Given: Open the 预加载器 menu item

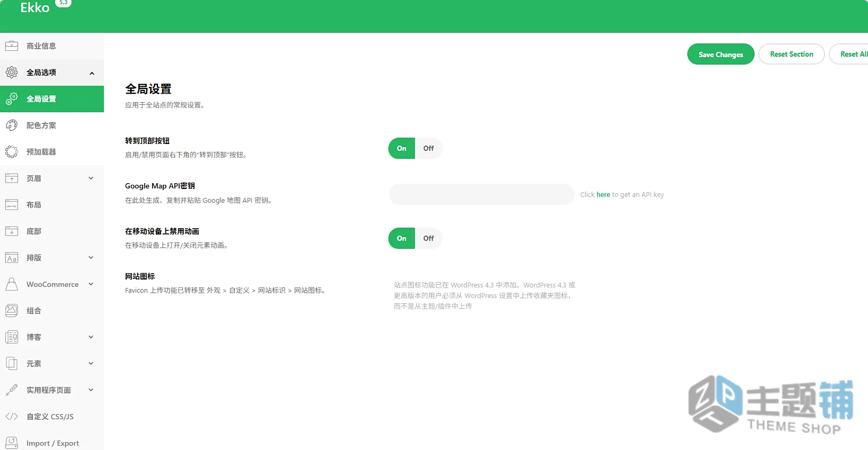Looking at the screenshot, I should tap(52, 152).
